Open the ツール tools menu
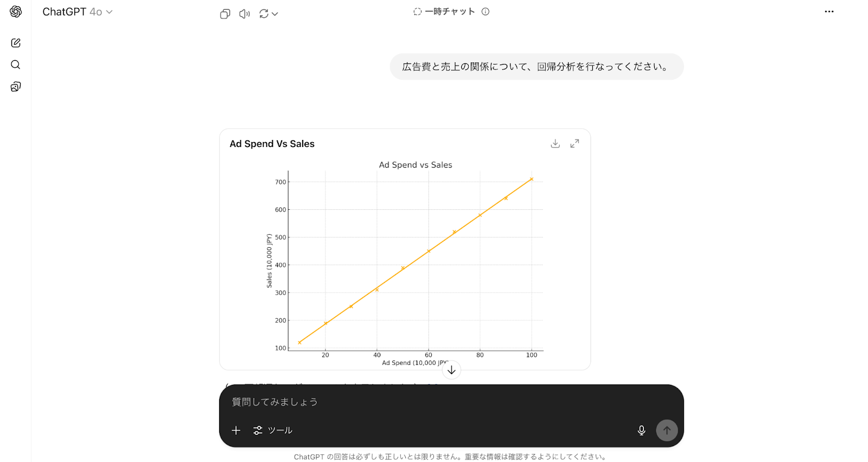The height and width of the screenshot is (462, 868). click(x=273, y=430)
